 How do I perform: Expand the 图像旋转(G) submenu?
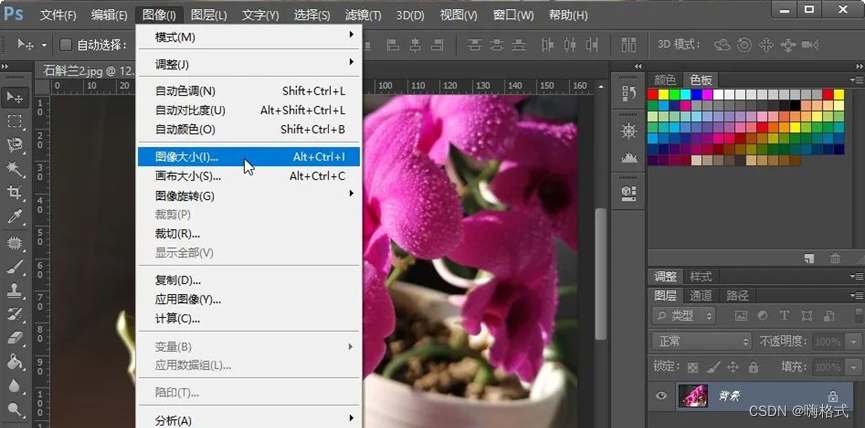(x=249, y=196)
